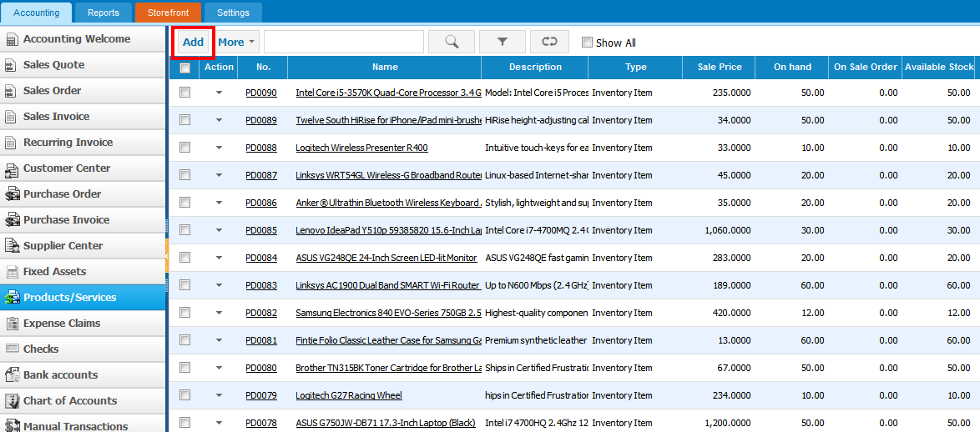Expand action arrow for PD0078

[219, 422]
